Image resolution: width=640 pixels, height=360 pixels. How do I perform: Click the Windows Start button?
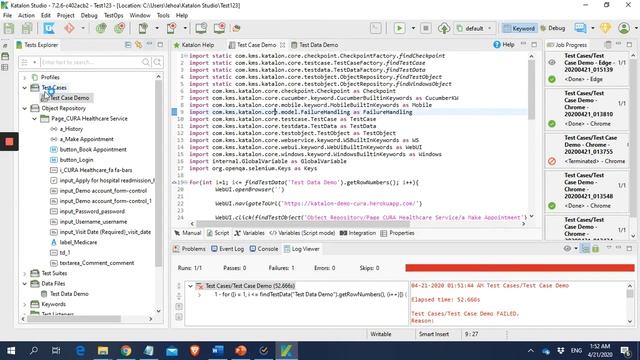[x=11, y=351]
